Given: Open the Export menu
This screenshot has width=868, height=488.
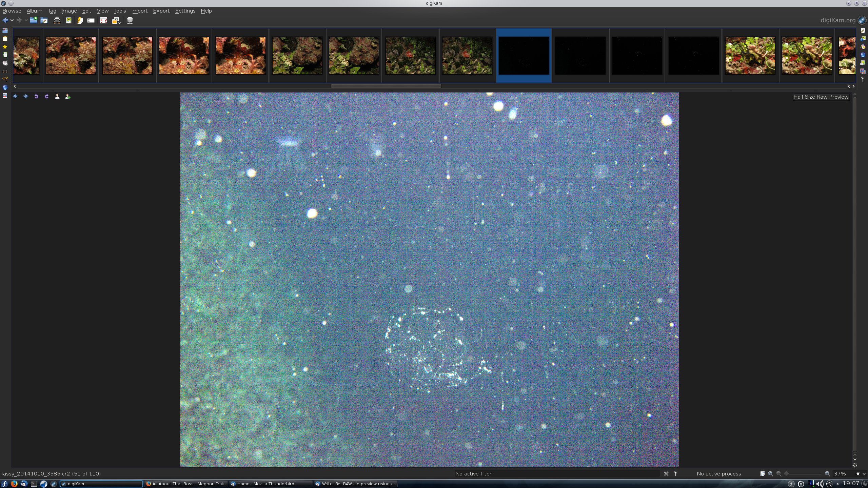Looking at the screenshot, I should (x=161, y=11).
